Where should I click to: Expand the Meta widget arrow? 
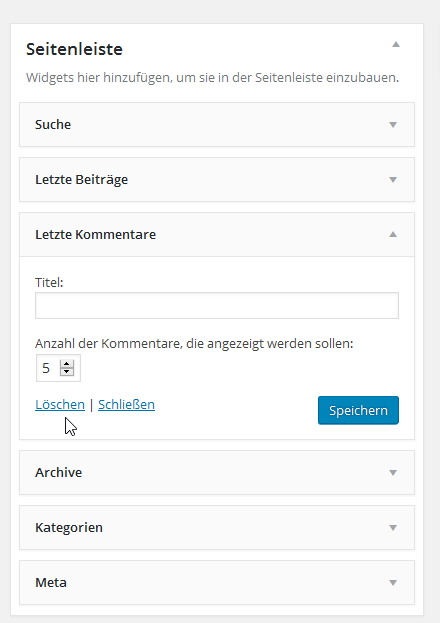[393, 582]
